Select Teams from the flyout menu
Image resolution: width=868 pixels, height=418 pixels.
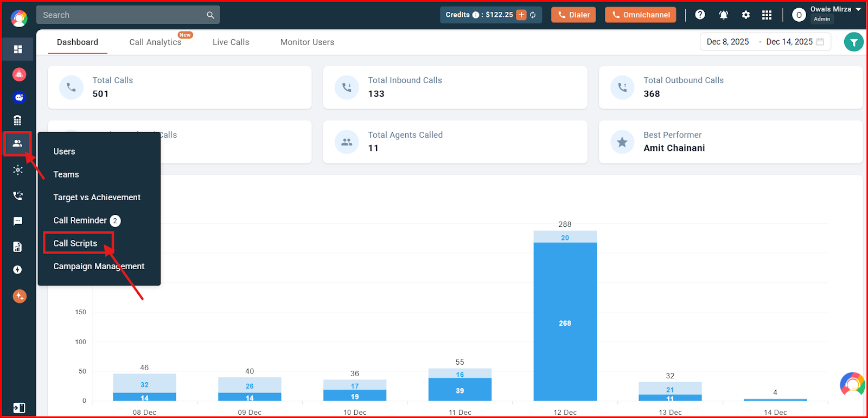(66, 174)
